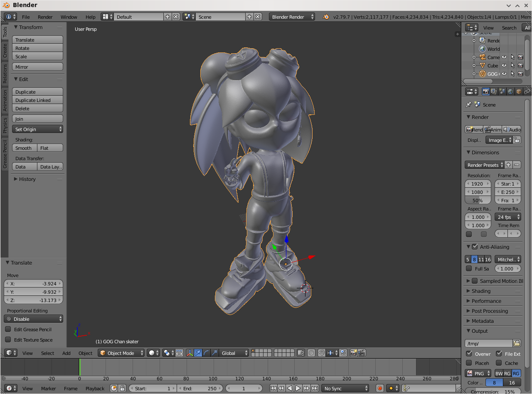Screen dimensions: 532x394
Task: Hide the Cube object in viewport
Action: 504,65
